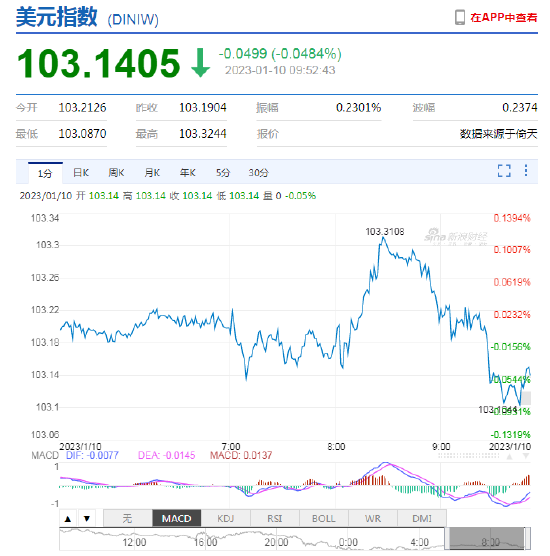Switch to the 日K tab
The height and width of the screenshot is (556, 550).
(x=81, y=173)
